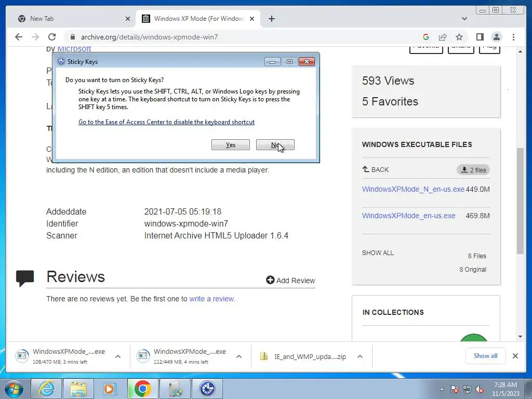Click the Action Center flag icon
Screen dimensions: 532x399
click(454, 389)
